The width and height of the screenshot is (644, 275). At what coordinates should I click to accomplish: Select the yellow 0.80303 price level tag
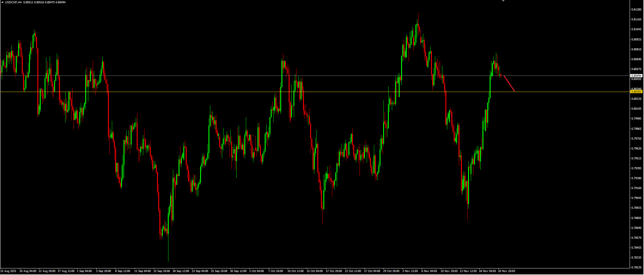[637, 91]
